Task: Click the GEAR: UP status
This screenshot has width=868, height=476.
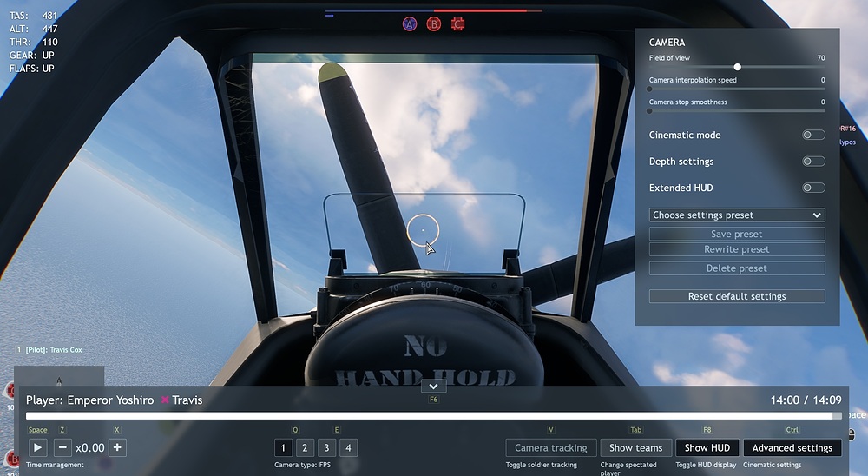Action: [31, 56]
